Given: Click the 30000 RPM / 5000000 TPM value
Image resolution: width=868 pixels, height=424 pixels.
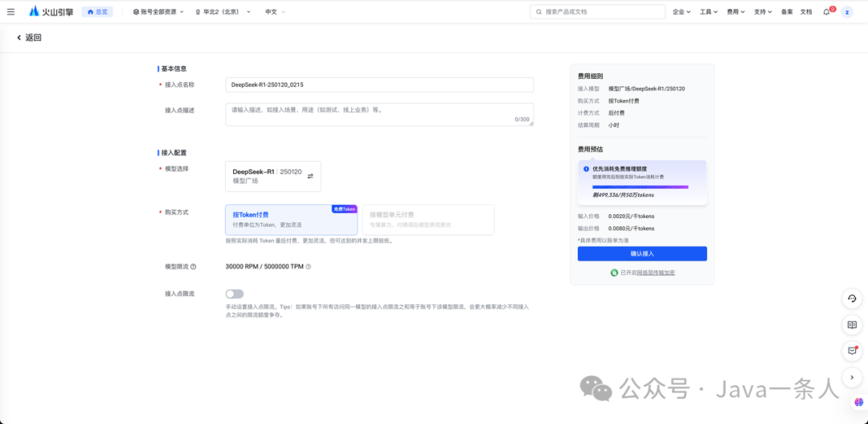Looking at the screenshot, I should point(264,266).
